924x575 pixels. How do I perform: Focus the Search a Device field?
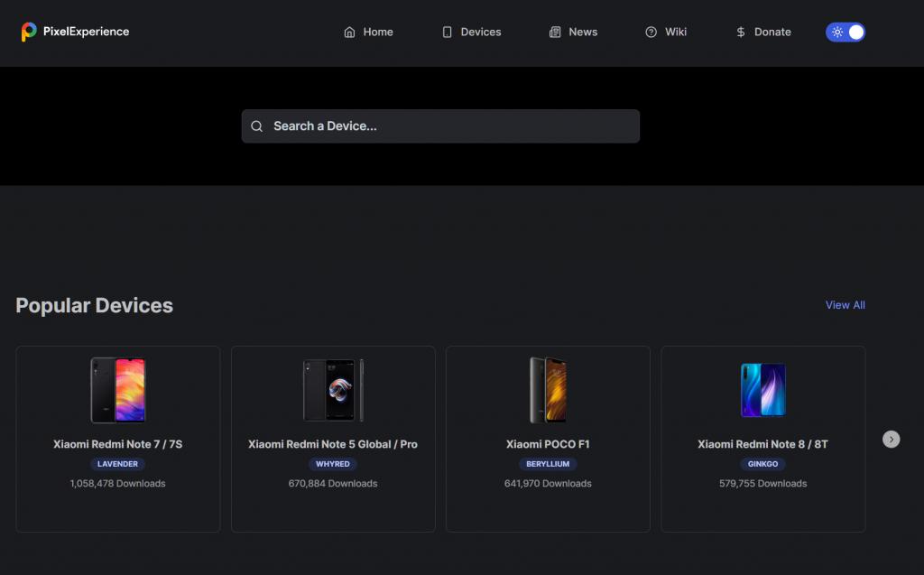click(x=440, y=126)
